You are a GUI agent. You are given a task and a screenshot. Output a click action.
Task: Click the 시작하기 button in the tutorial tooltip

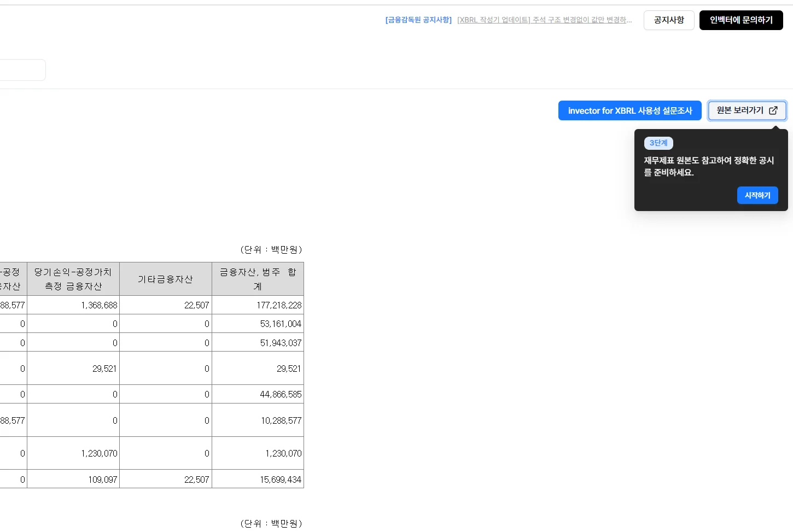point(757,195)
